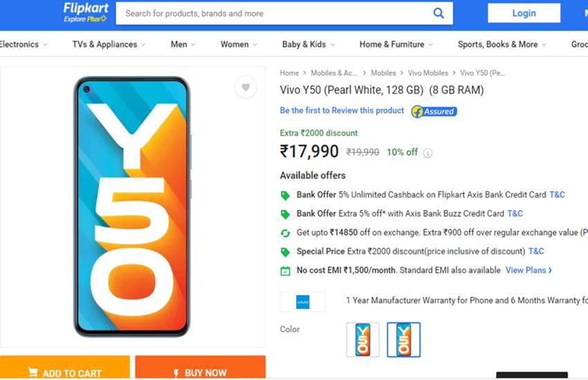Image resolution: width=588 pixels, height=380 pixels.
Task: Click the price info icon
Action: [428, 153]
